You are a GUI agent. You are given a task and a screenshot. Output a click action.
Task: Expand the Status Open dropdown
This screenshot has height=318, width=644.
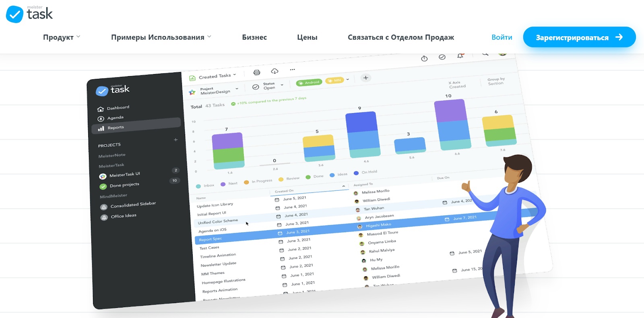[268, 86]
